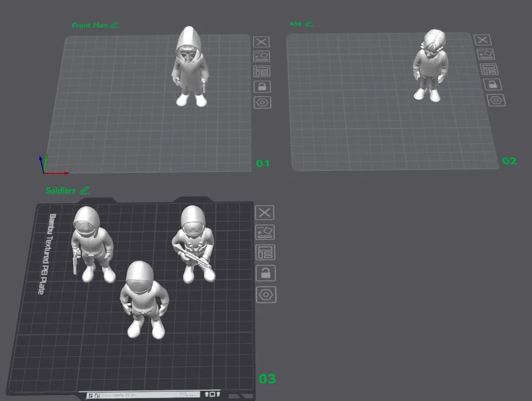Viewport: 532px width, 401px height.
Task: Select the 456 plate title text
Action: (296, 24)
